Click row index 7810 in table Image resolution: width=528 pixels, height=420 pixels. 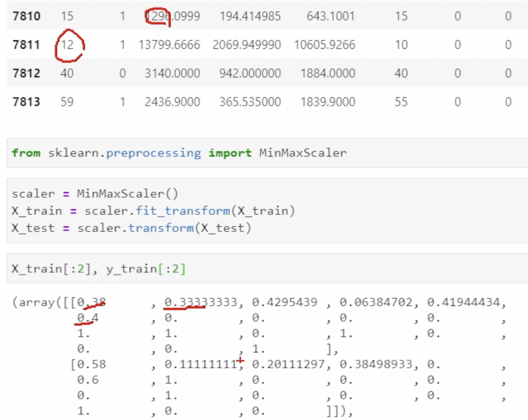tap(26, 16)
